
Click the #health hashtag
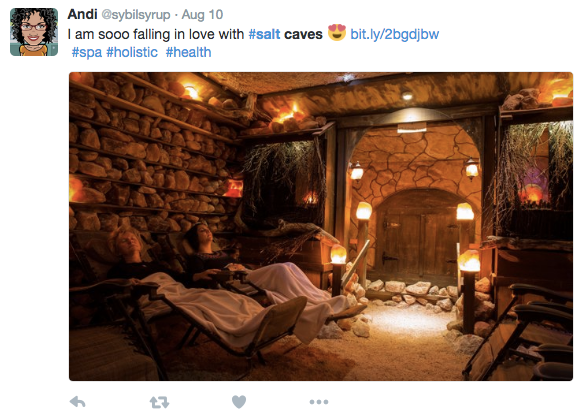188,52
